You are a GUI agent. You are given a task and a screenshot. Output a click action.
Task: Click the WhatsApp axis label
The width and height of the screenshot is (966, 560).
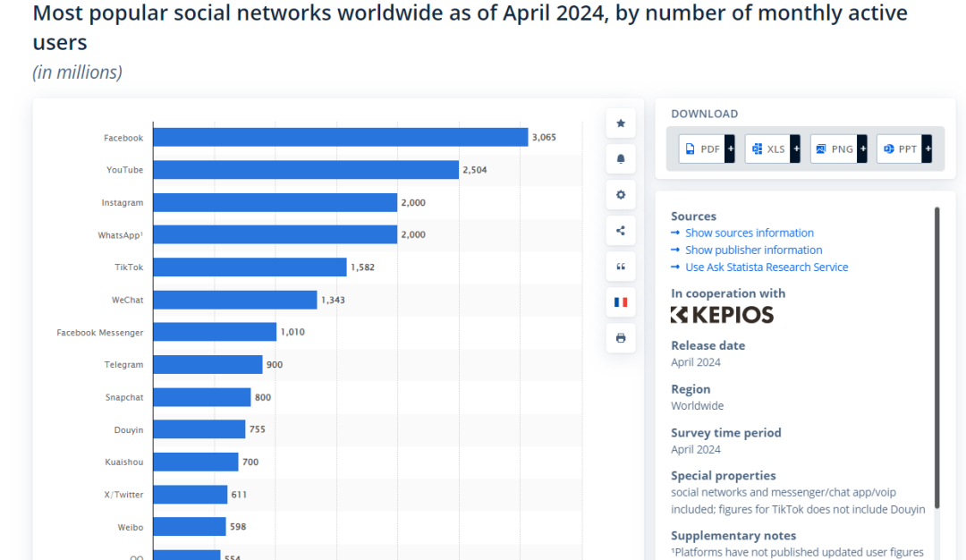120,235
